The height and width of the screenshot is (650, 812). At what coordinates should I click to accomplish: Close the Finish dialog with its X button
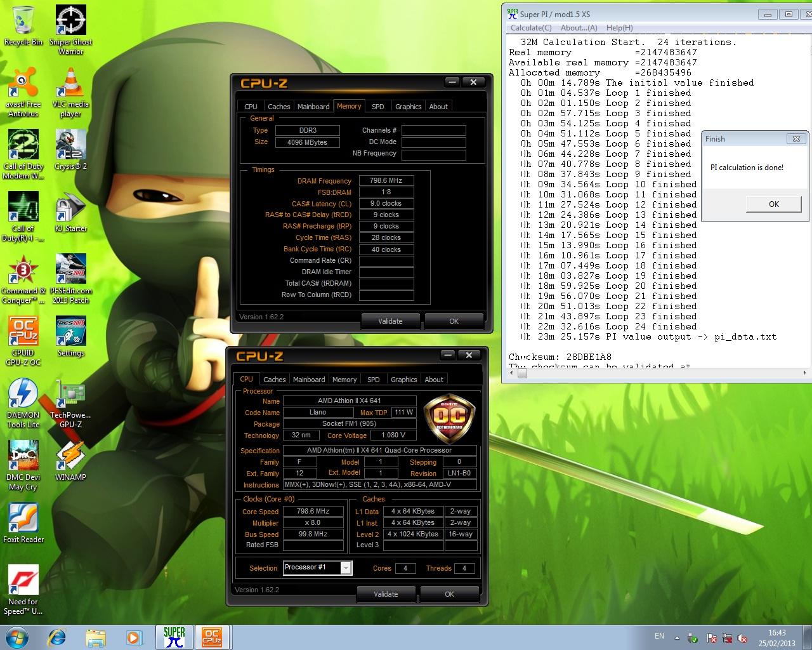[796, 138]
